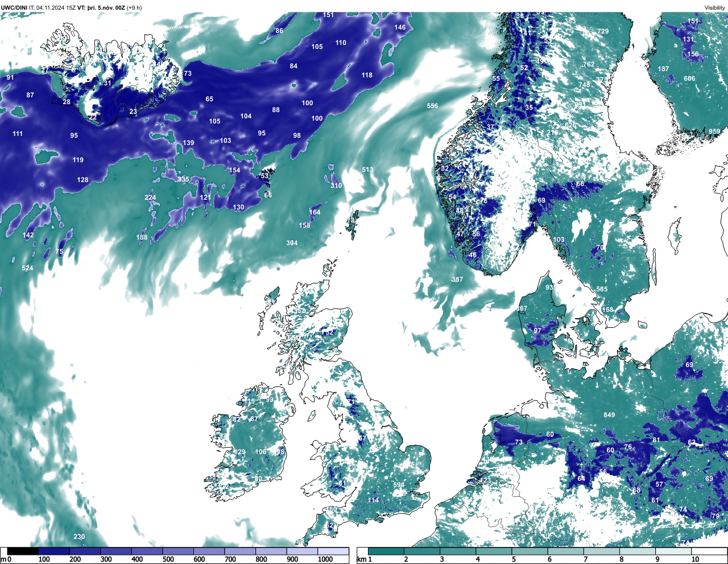This screenshot has width=728, height=564.
Task: Click the reading 111 at the left edge
Action: 18,134
